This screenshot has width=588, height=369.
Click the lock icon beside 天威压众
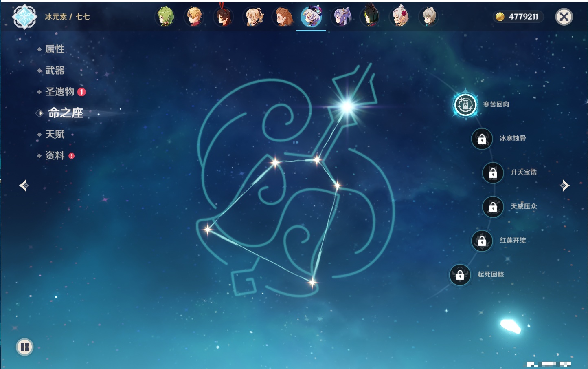[x=493, y=207]
